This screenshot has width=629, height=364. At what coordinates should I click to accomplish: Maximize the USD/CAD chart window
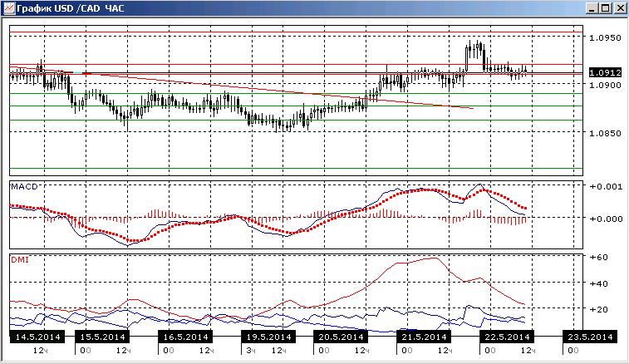(606, 8)
